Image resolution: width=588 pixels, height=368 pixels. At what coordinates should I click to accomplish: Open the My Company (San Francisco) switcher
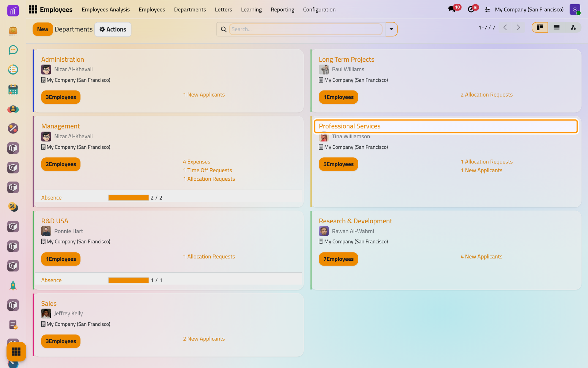pos(529,10)
